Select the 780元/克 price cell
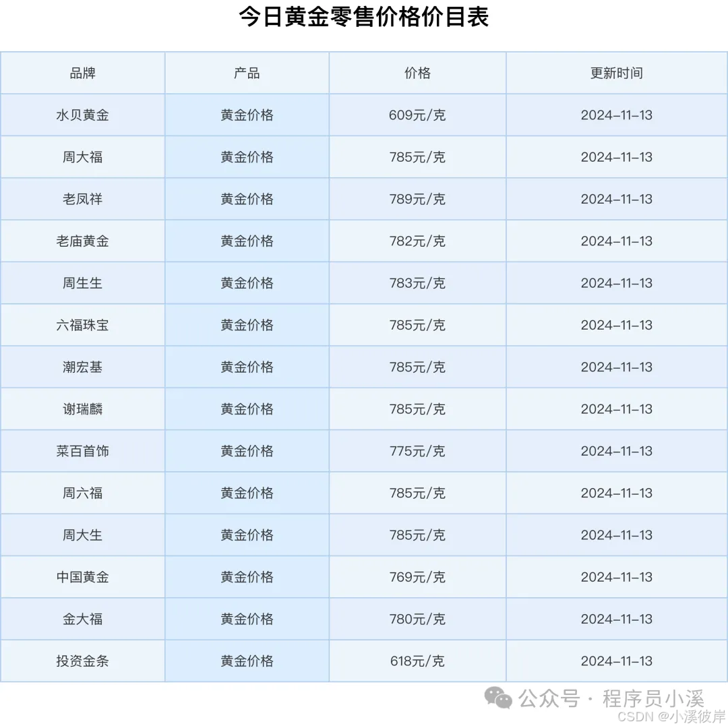This screenshot has height=728, width=728. click(417, 619)
